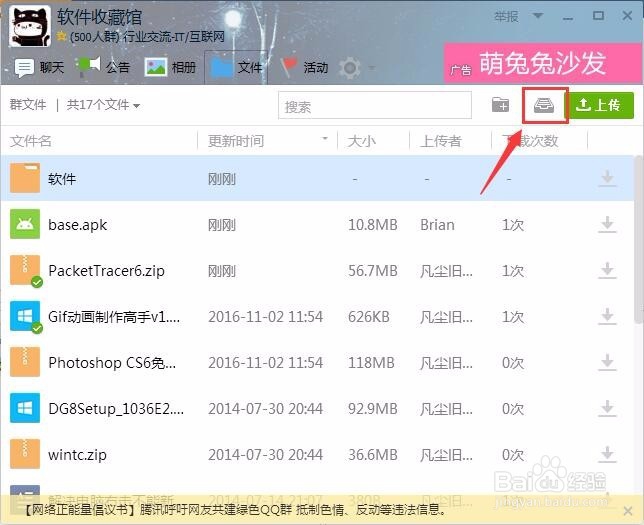
Task: Click the group settings gear icon
Action: [x=350, y=67]
